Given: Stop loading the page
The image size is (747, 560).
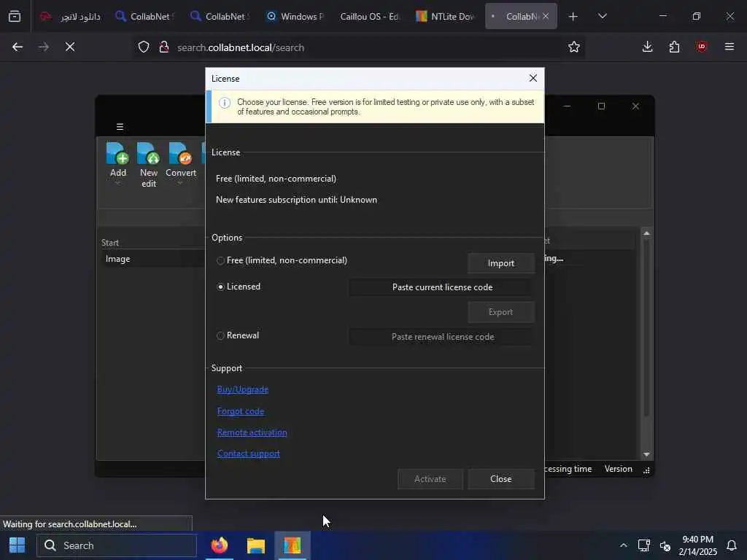Looking at the screenshot, I should (70, 47).
